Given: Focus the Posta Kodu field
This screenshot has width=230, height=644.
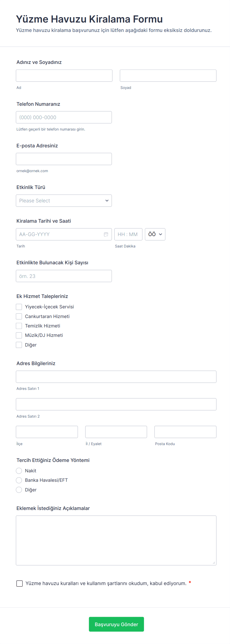Looking at the screenshot, I should [185, 432].
